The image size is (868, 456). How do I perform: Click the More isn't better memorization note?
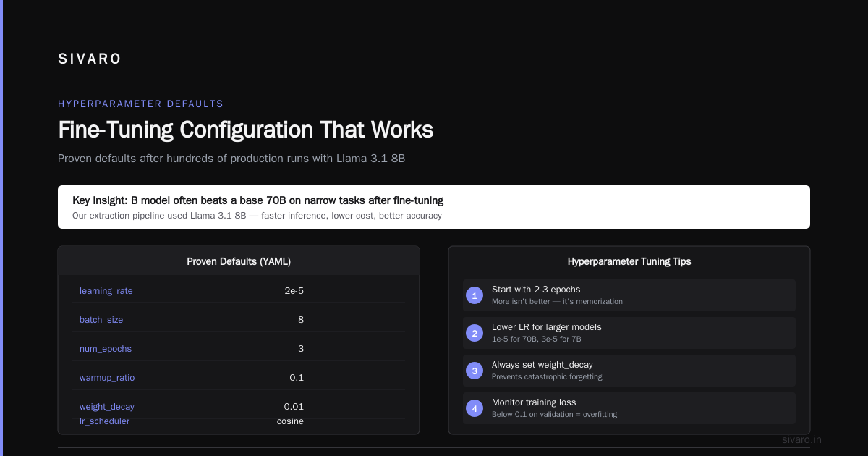[x=557, y=302]
